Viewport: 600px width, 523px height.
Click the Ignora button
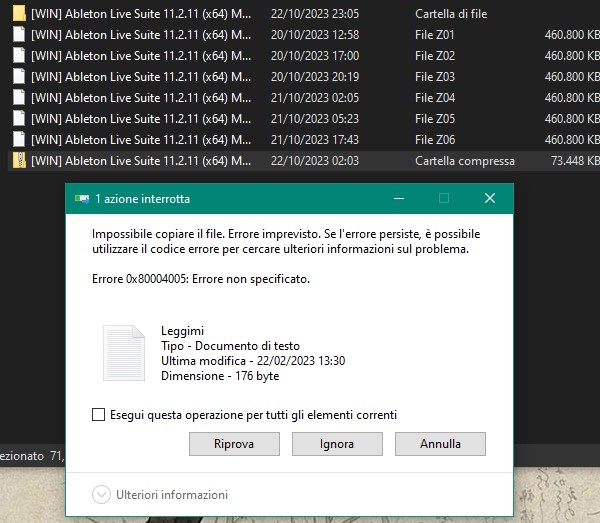click(337, 444)
